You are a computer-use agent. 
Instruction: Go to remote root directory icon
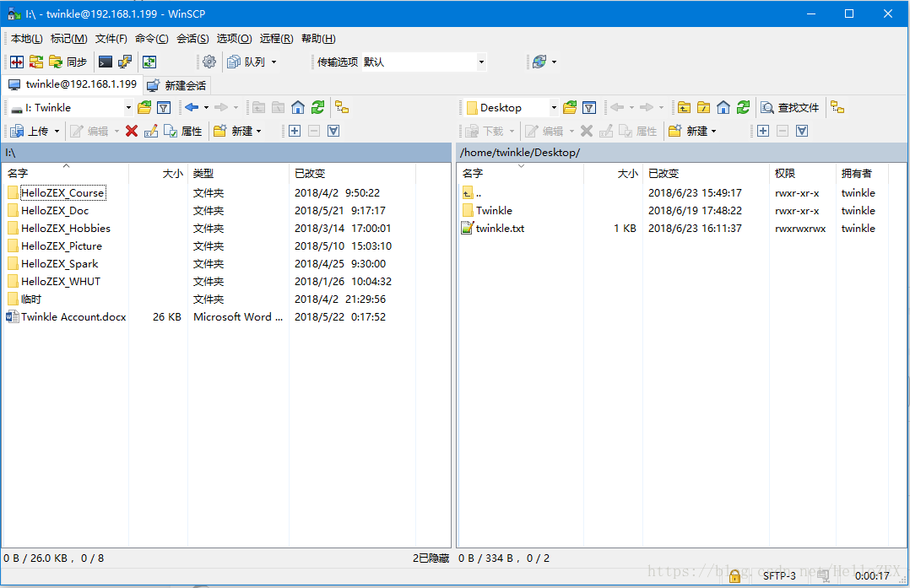703,108
